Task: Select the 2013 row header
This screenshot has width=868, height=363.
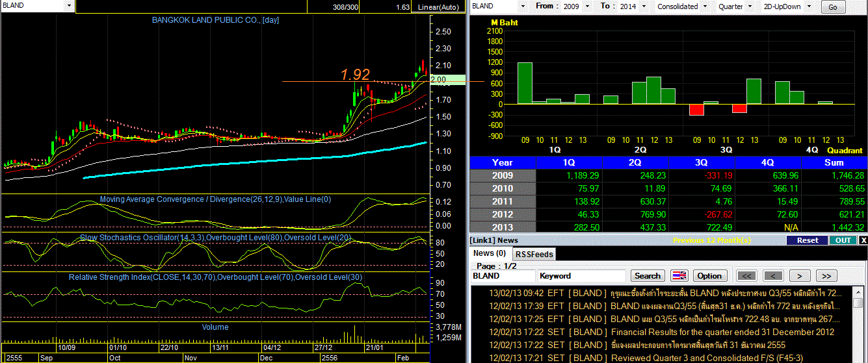Action: pyautogui.click(x=502, y=227)
